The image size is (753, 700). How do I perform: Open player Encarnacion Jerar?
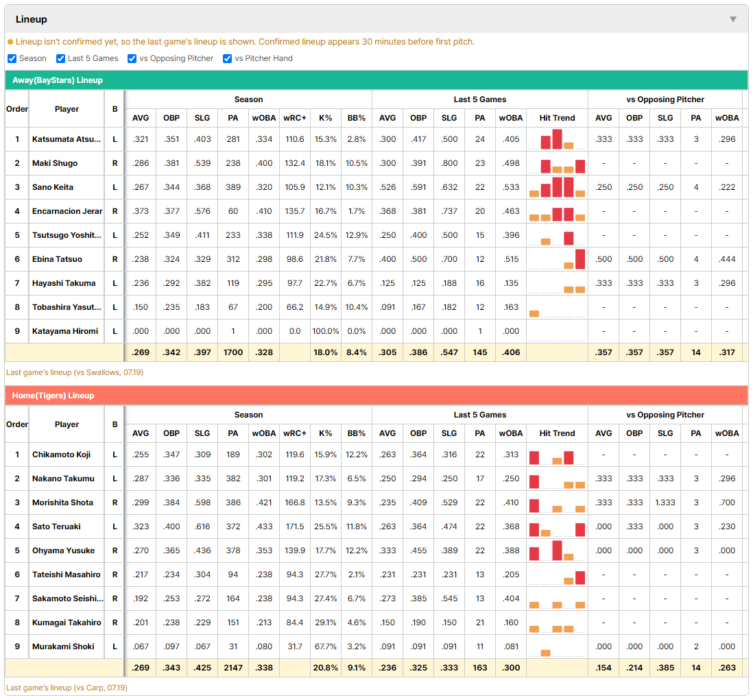tap(67, 211)
